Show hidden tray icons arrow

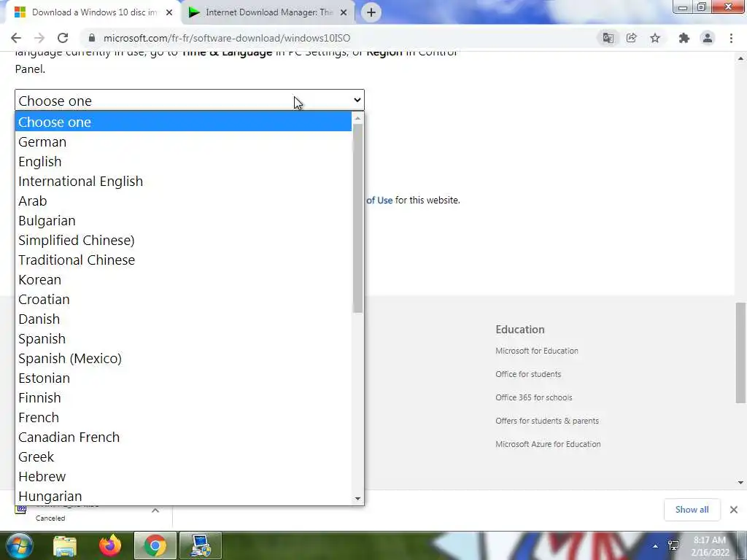[656, 546]
